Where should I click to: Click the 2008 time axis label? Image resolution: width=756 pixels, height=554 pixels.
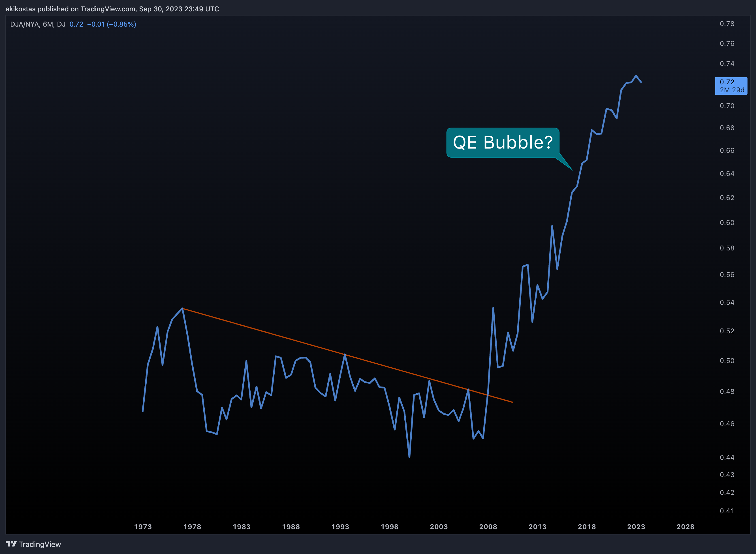click(488, 527)
